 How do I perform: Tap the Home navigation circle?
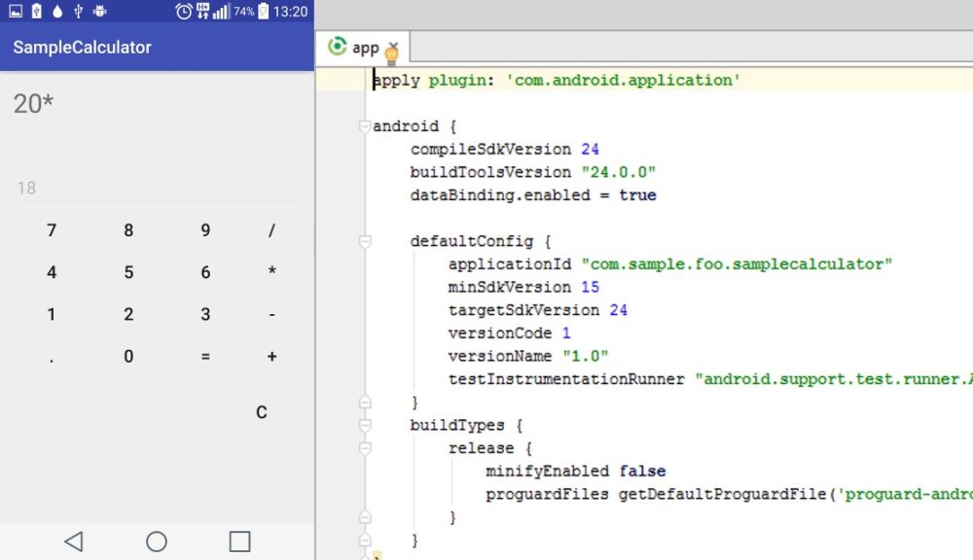157,541
